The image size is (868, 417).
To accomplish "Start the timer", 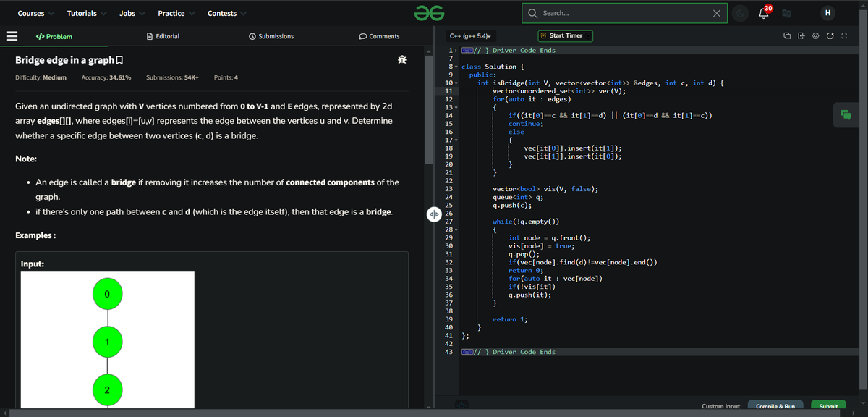I will point(565,36).
